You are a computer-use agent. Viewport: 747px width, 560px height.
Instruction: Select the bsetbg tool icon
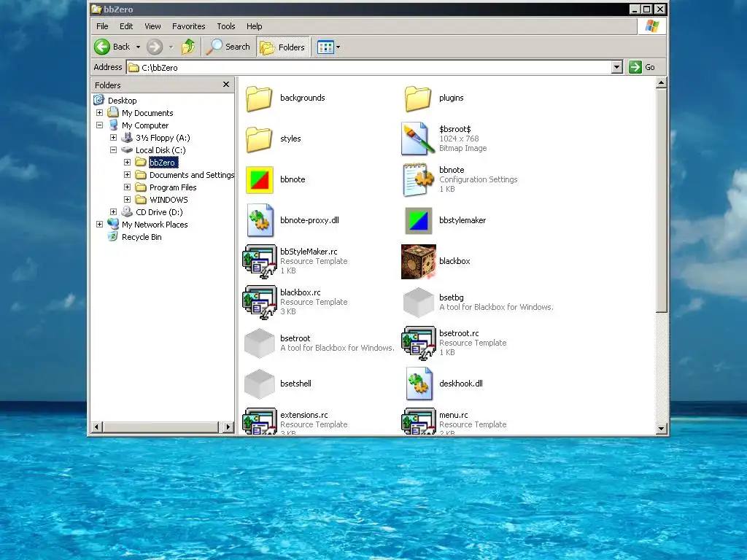[x=418, y=303]
